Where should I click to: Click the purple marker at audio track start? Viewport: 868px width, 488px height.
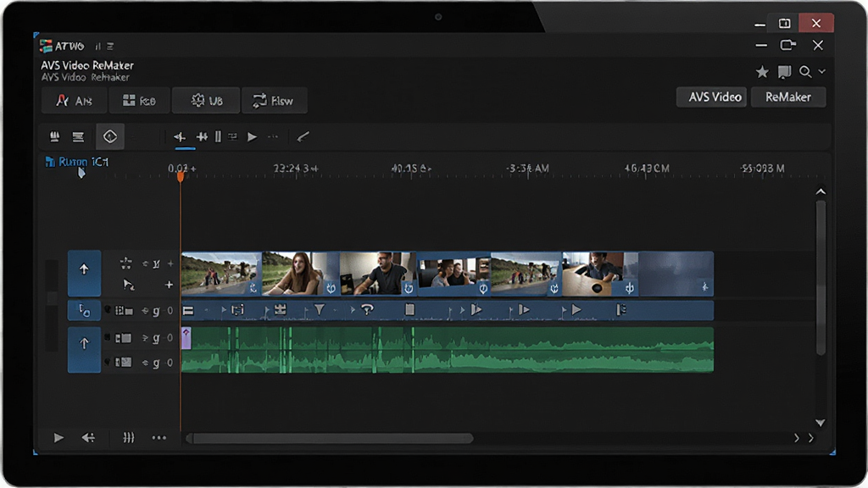pyautogui.click(x=186, y=337)
